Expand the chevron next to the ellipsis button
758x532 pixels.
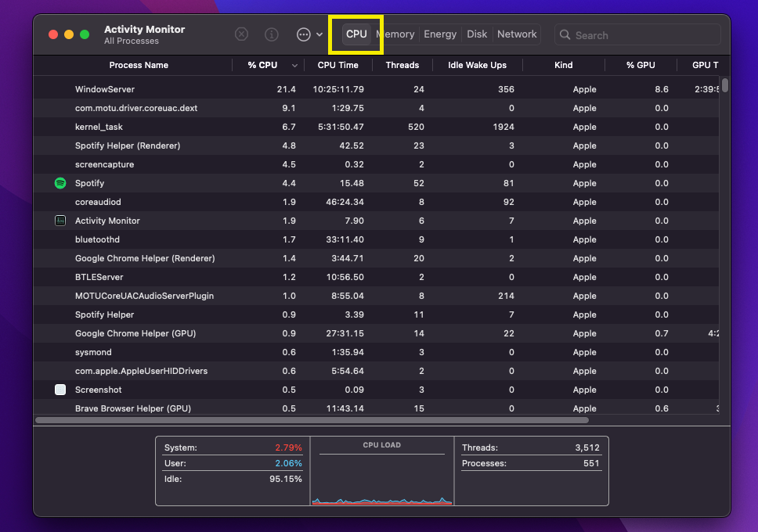pos(319,34)
